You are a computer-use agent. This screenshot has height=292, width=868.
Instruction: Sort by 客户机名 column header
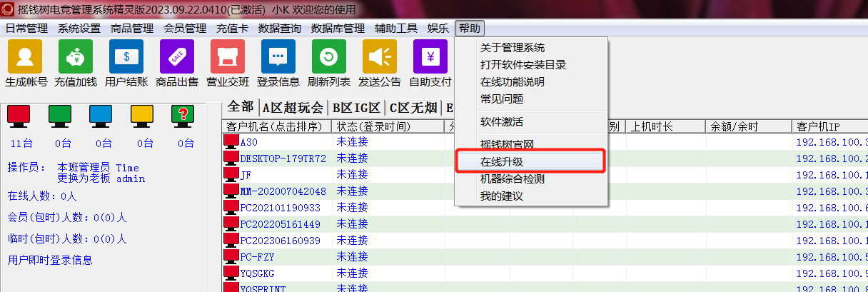tap(278, 127)
